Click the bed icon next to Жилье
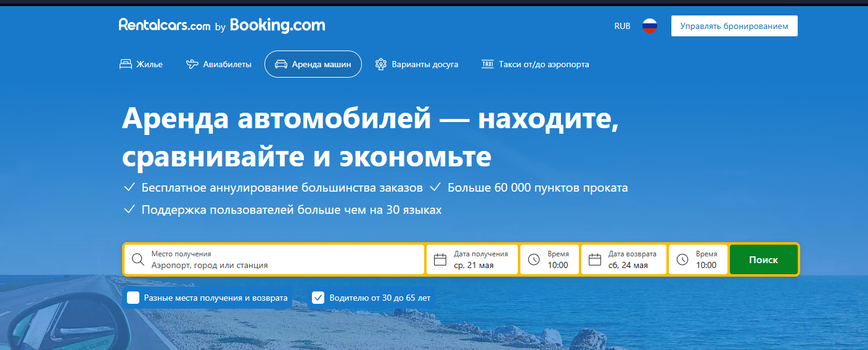This screenshot has width=868, height=350. [126, 64]
